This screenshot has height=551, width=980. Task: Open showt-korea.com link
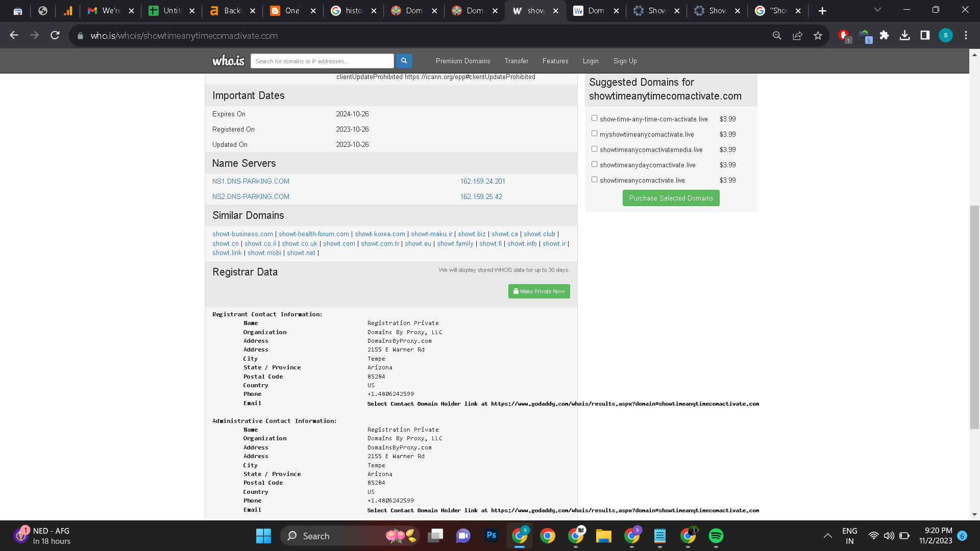[x=380, y=234]
